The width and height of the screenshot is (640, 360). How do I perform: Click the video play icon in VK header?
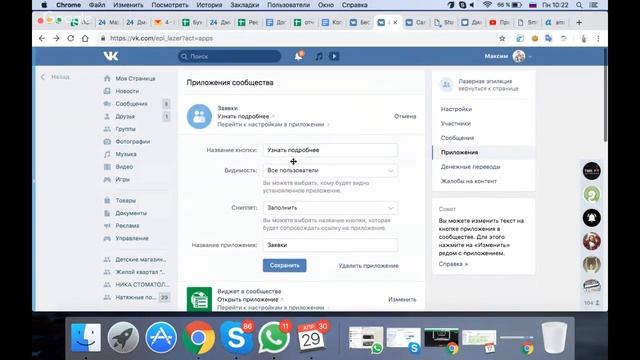(x=334, y=56)
